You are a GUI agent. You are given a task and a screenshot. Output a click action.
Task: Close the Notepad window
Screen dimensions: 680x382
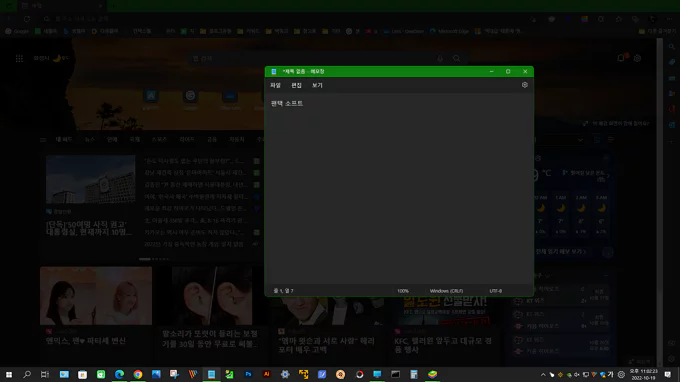click(x=525, y=72)
